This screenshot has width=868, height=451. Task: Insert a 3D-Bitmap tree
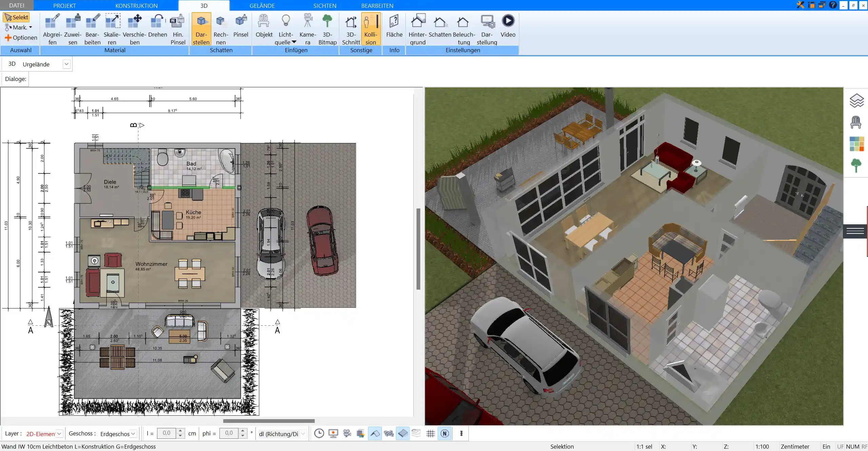coord(327,29)
